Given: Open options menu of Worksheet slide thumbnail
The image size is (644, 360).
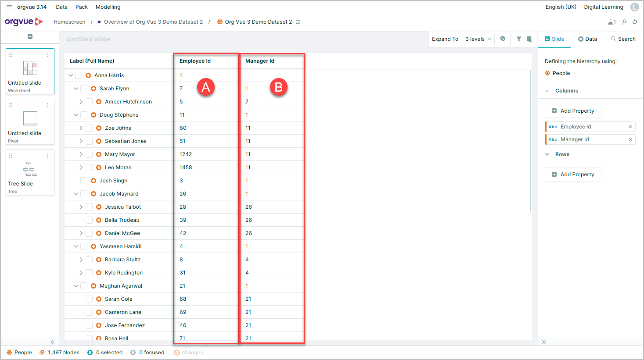Looking at the screenshot, I should [48, 55].
